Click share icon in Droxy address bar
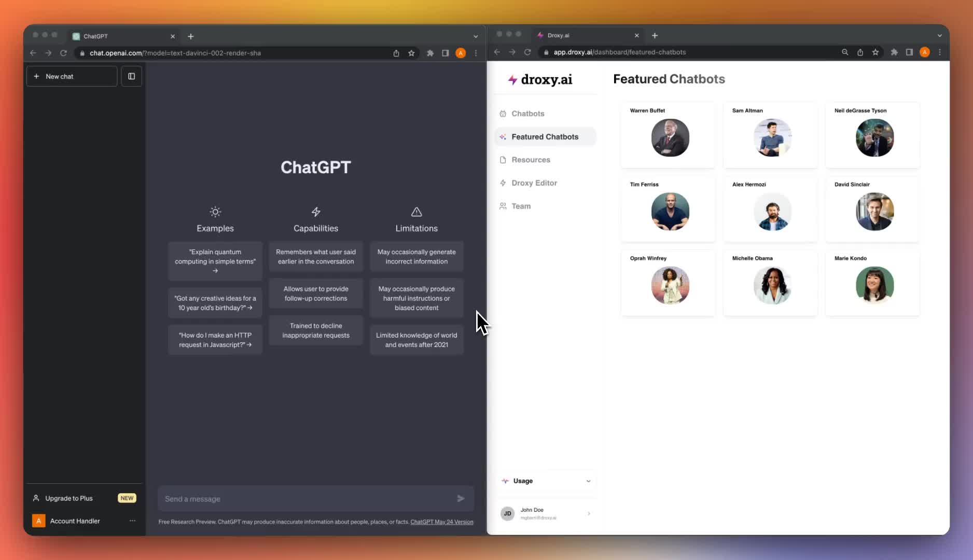The image size is (973, 560). [860, 52]
